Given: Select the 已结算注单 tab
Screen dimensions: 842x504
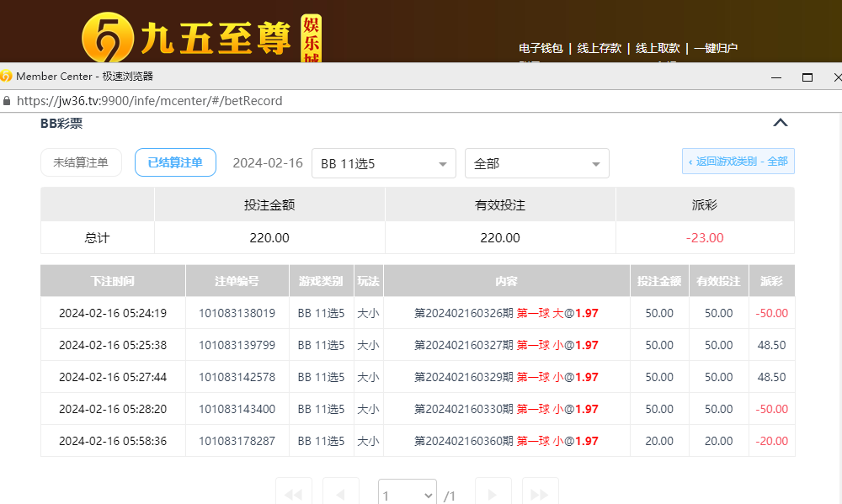Looking at the screenshot, I should (x=175, y=162).
